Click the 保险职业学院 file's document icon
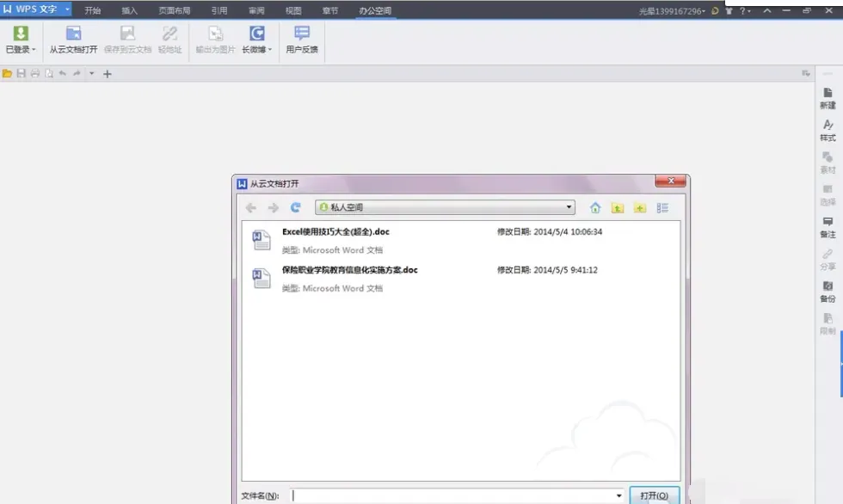This screenshot has width=843, height=504. (x=262, y=278)
